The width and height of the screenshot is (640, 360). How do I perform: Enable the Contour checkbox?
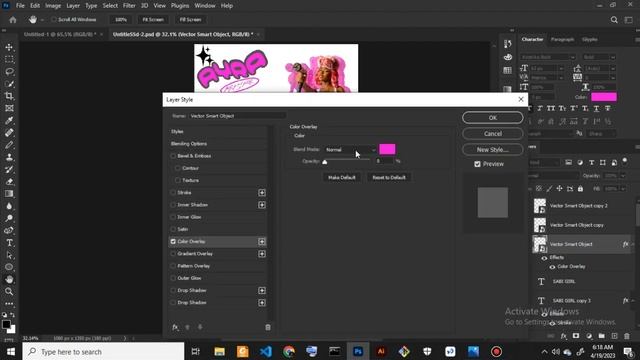pos(178,168)
